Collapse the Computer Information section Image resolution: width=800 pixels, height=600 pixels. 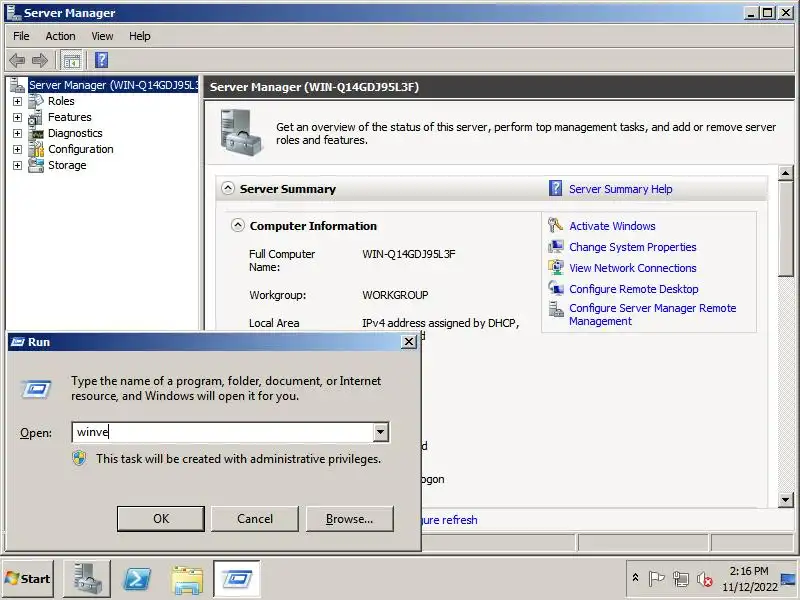[x=237, y=225]
